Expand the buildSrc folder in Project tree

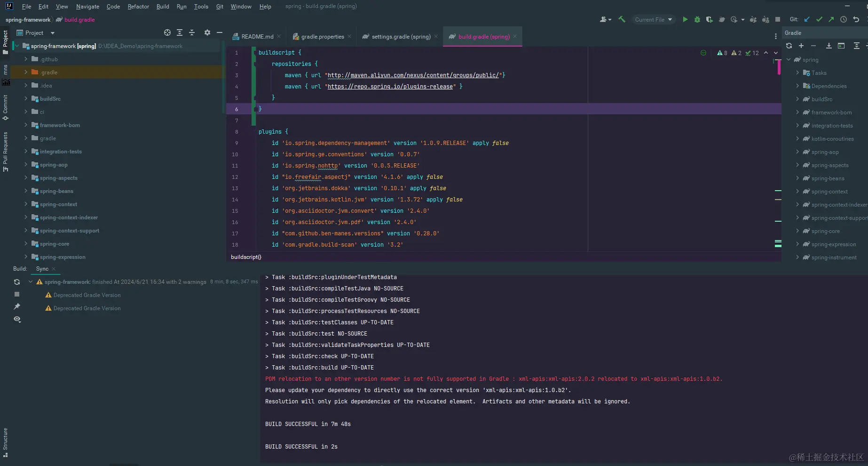(x=26, y=99)
